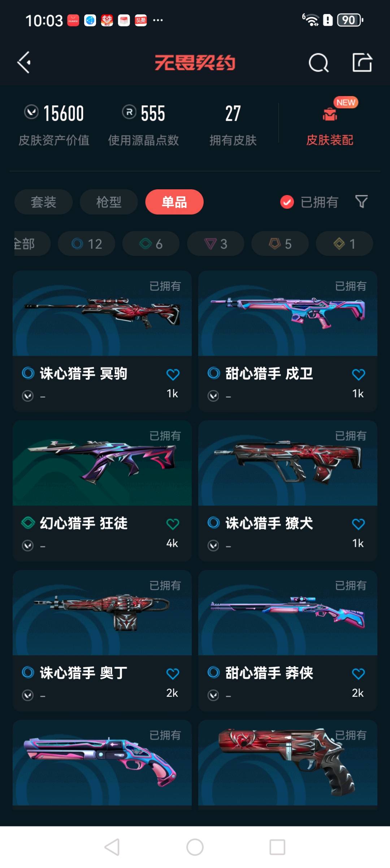The image size is (390, 868).
Task: Tap the heart on 甜心猎手 莽侠
Action: pyautogui.click(x=358, y=673)
